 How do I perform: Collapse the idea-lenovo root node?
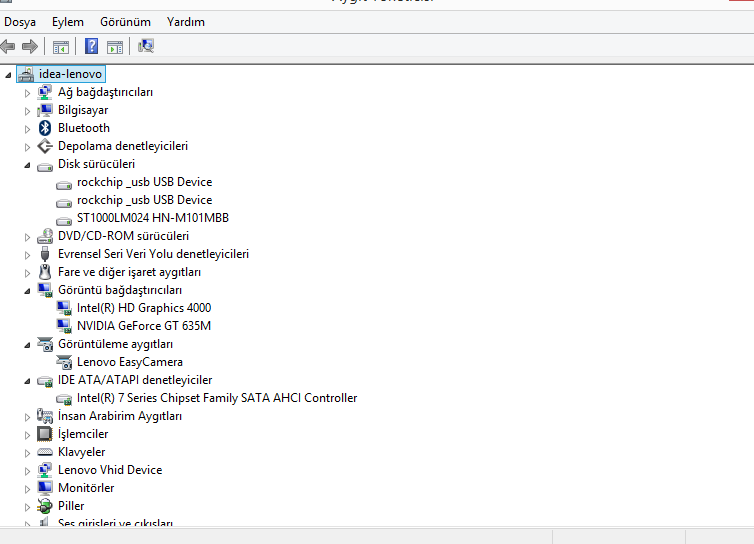point(8,75)
